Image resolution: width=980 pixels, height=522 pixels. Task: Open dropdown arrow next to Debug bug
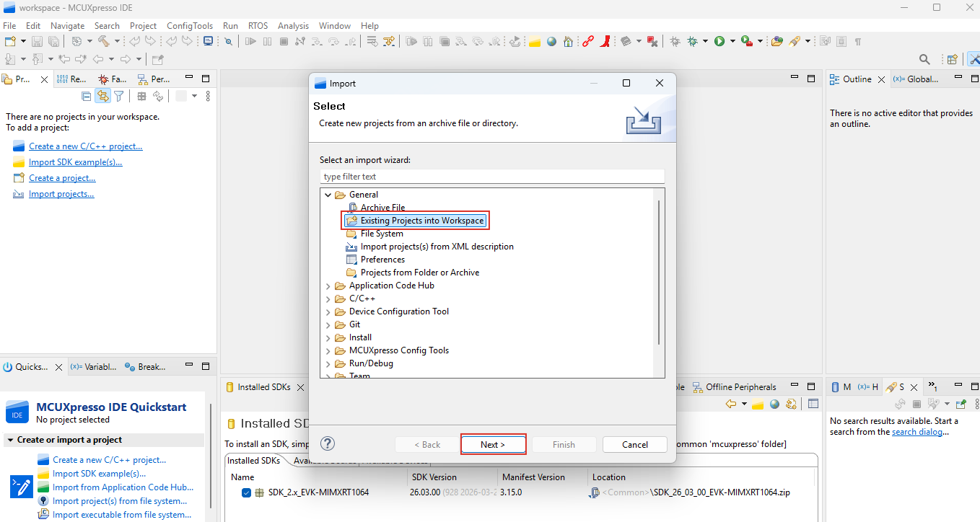(705, 41)
